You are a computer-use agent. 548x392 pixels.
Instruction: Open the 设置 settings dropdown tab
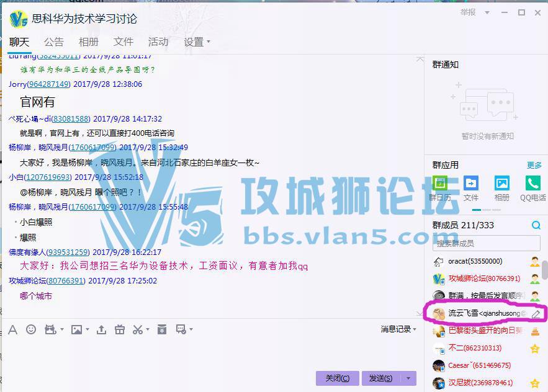[x=197, y=42]
